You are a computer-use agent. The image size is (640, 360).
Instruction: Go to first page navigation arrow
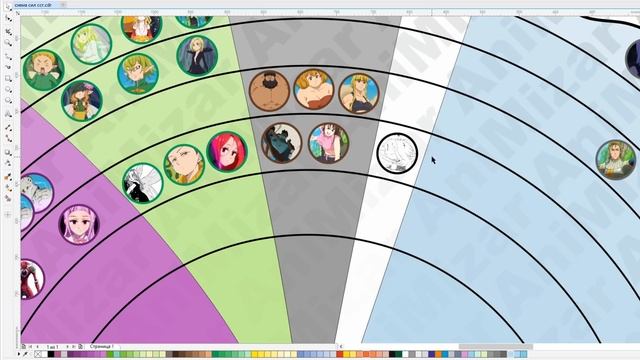[30, 347]
